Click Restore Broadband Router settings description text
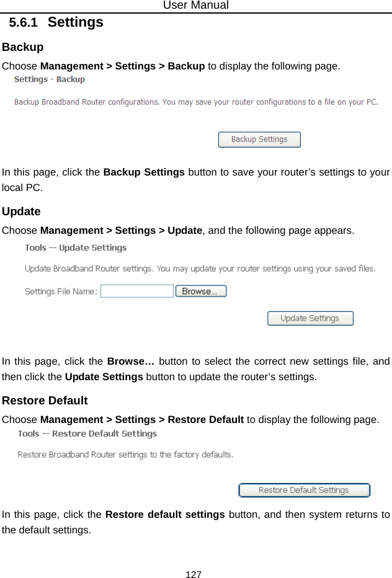The height and width of the screenshot is (578, 392). 125,455
